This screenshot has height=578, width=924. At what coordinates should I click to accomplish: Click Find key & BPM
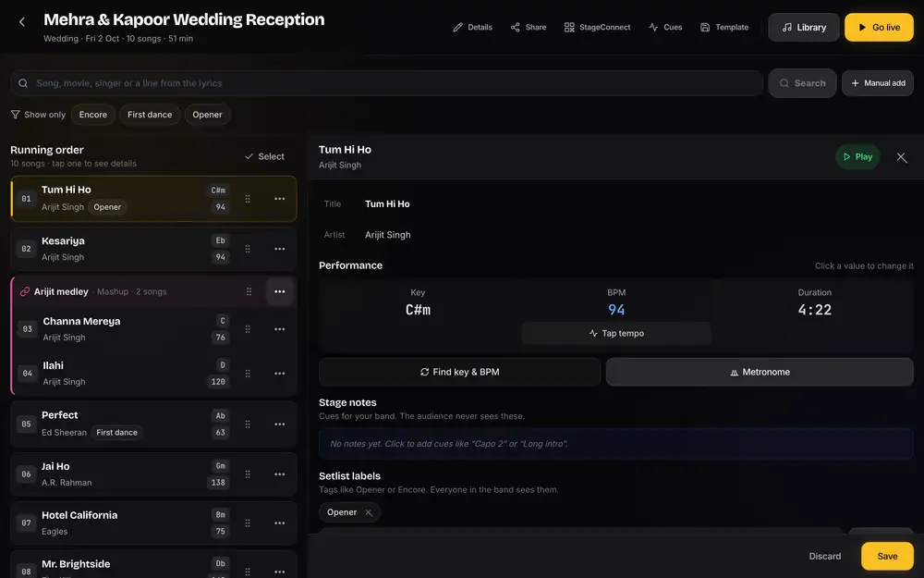(x=459, y=372)
